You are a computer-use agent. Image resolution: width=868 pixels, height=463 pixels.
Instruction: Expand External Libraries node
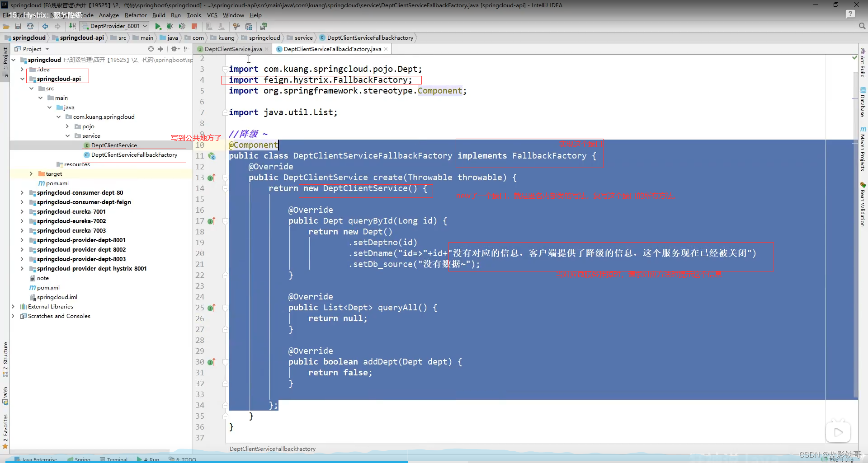click(13, 306)
